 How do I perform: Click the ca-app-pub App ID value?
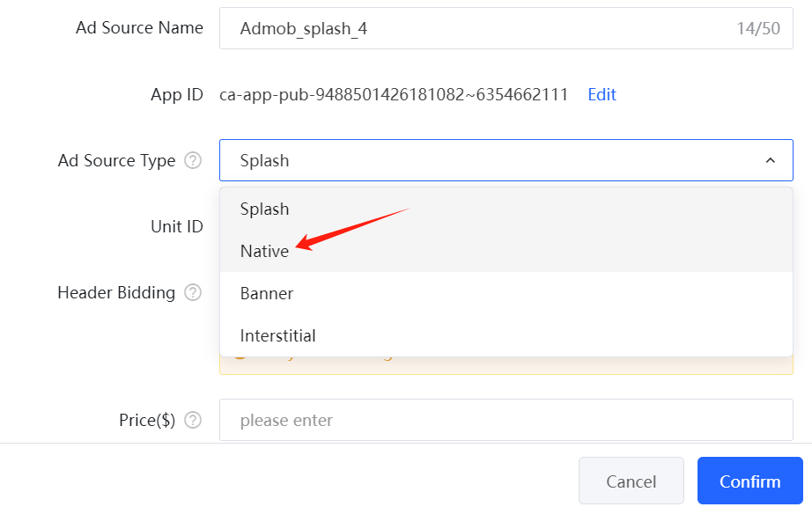click(394, 95)
